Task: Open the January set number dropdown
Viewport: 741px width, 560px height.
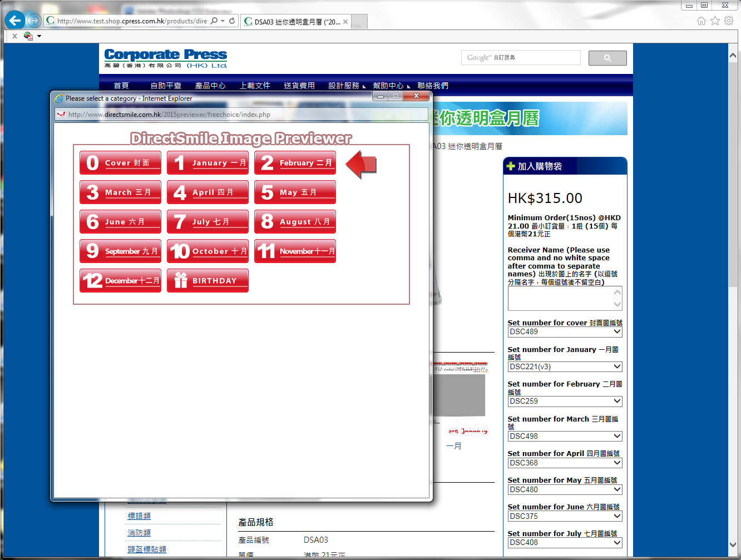Action: [565, 366]
